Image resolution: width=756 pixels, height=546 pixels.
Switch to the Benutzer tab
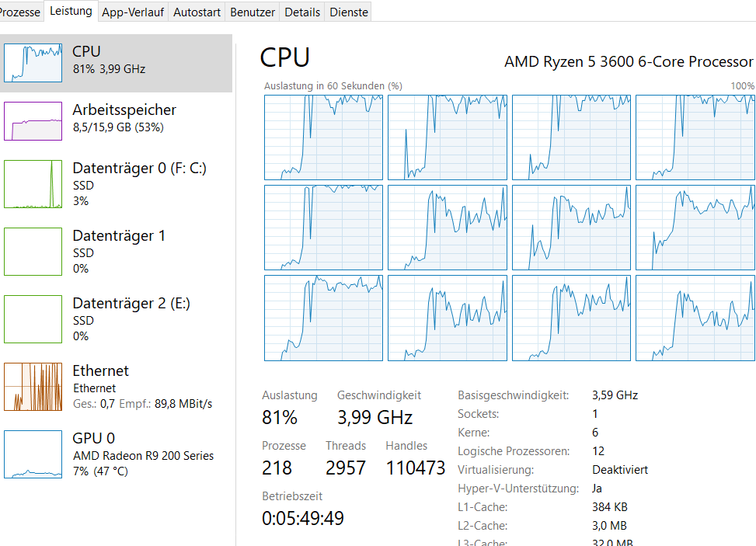[253, 12]
